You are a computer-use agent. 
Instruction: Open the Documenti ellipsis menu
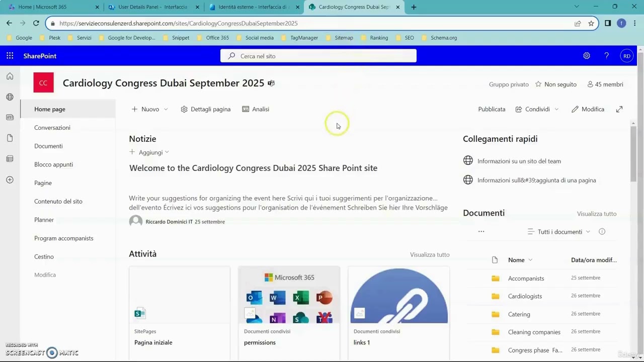481,232
